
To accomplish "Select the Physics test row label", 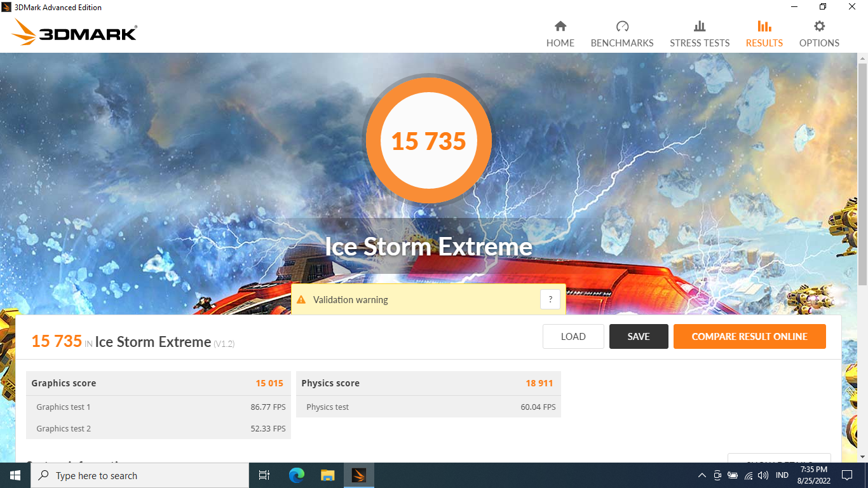I will (327, 407).
